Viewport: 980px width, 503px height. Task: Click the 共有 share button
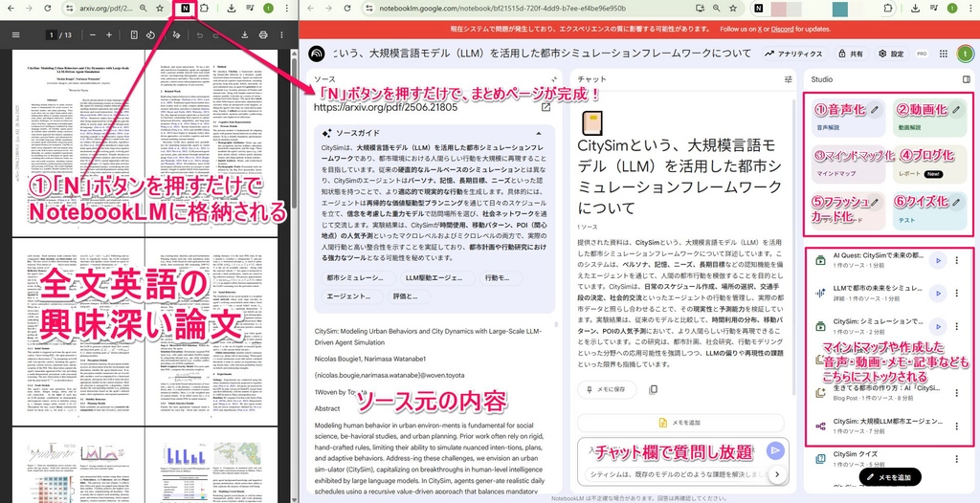coord(851,54)
